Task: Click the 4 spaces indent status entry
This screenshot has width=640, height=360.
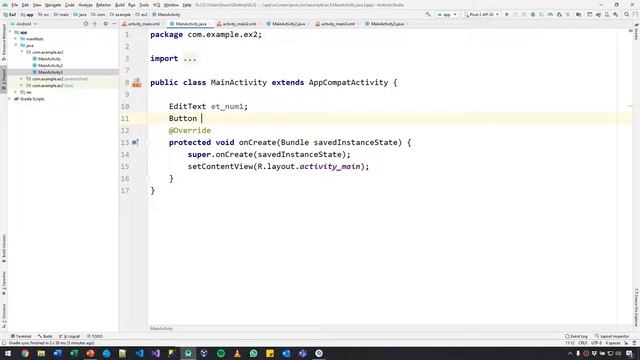Action: [x=612, y=343]
